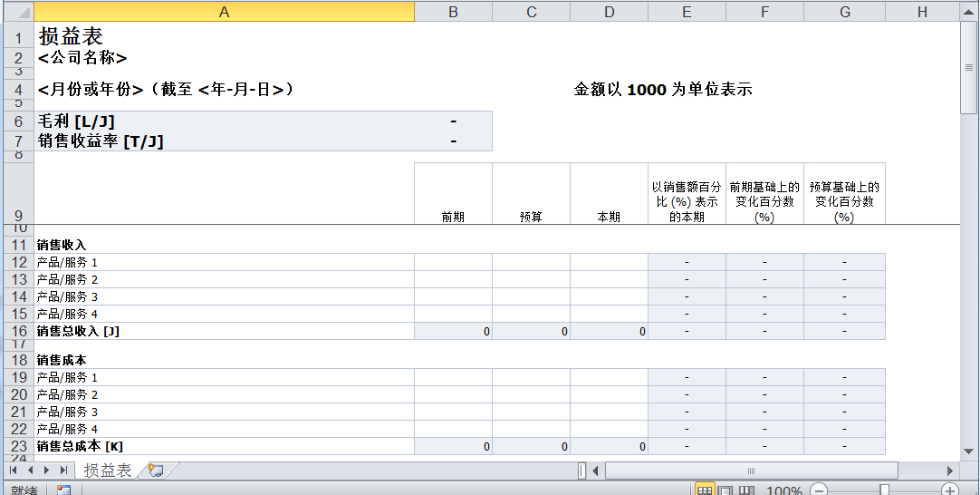Click 以销售额百分比 (%) 表示的本期 heading

tap(687, 193)
